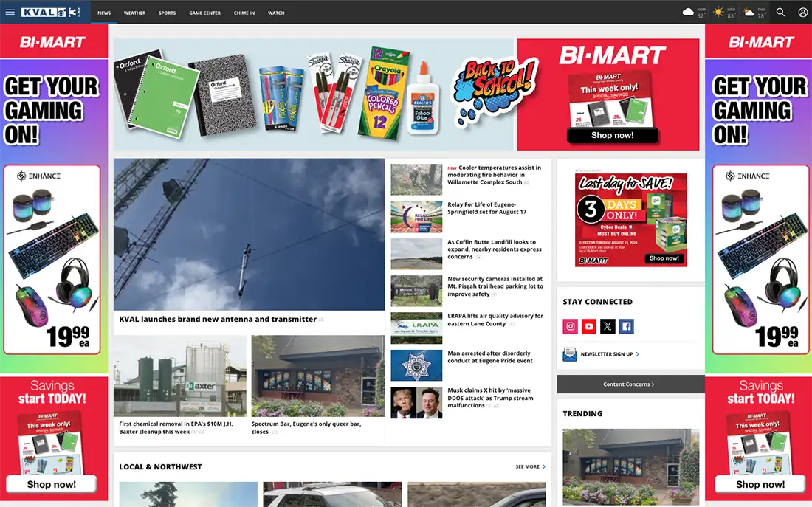
Task: Click Shop now in 3 Days Only ad
Action: click(664, 258)
